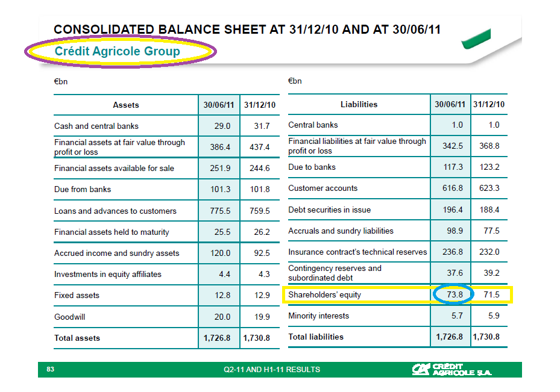Click 'Accrued income and sundry assets' label
This screenshot has height=392, width=560.
pyautogui.click(x=117, y=253)
